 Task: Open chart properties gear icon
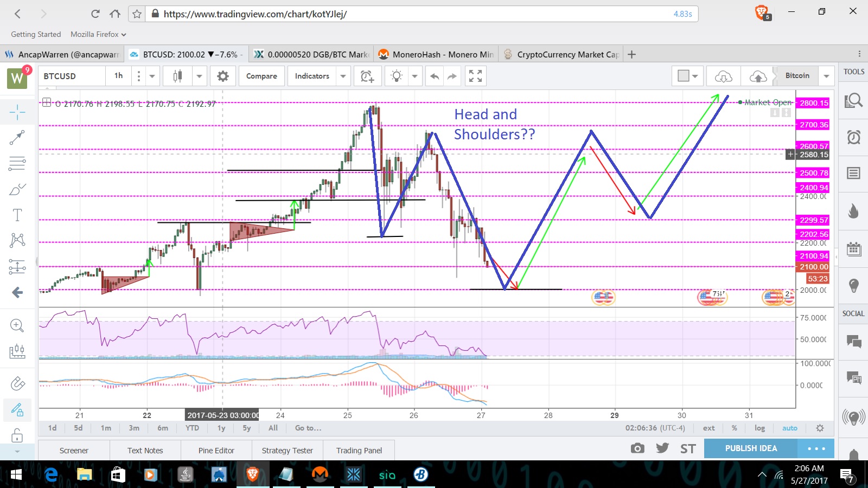[x=222, y=76]
